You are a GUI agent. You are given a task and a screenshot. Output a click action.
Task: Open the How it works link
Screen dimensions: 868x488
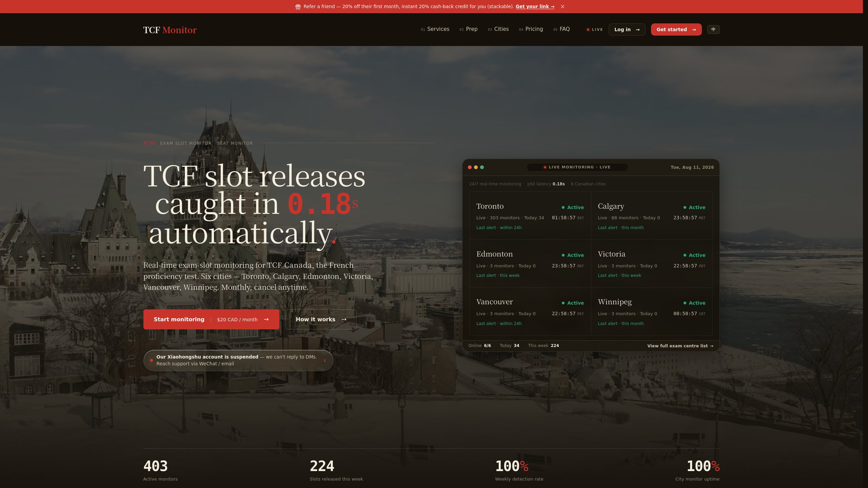[321, 319]
